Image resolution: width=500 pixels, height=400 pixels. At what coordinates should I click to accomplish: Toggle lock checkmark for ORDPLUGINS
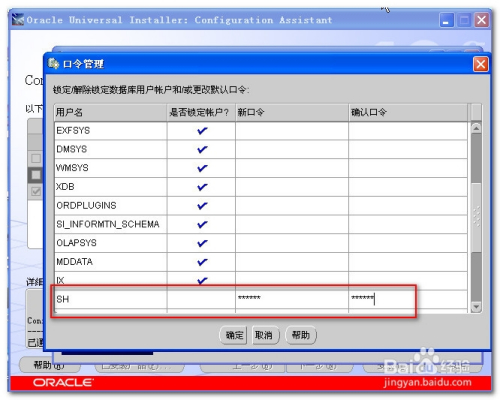[202, 206]
